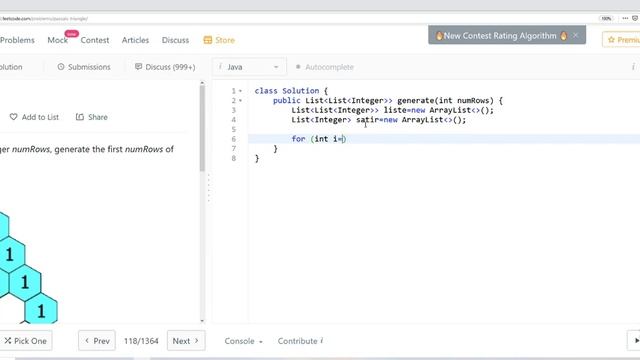Click the browser 100% zoom indicator
640x360 pixels.
click(x=607, y=18)
